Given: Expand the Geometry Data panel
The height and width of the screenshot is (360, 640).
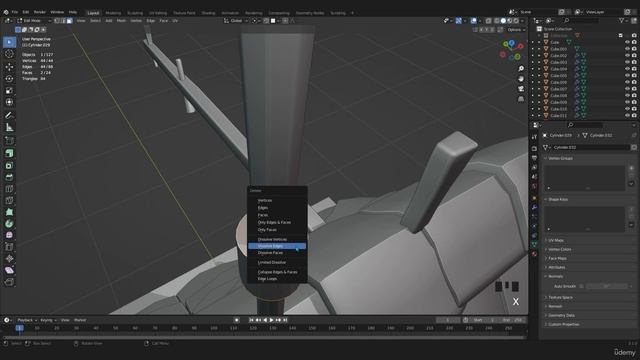Looking at the screenshot, I should click(x=561, y=316).
